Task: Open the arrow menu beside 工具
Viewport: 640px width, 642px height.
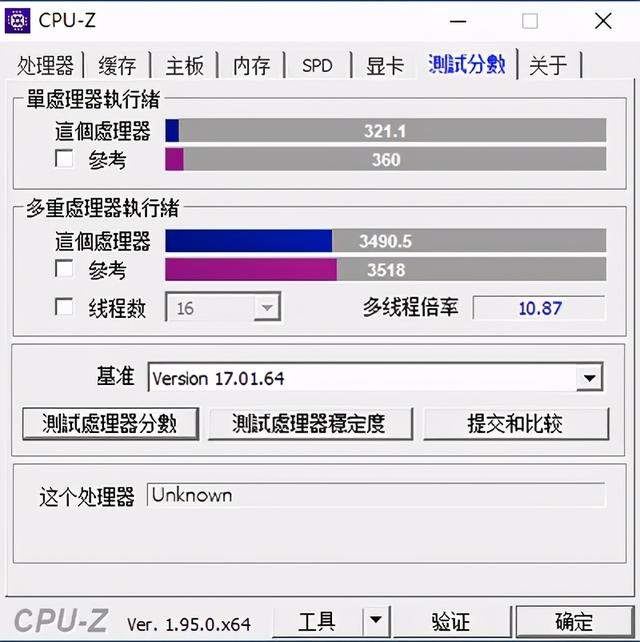Action: pyautogui.click(x=375, y=620)
